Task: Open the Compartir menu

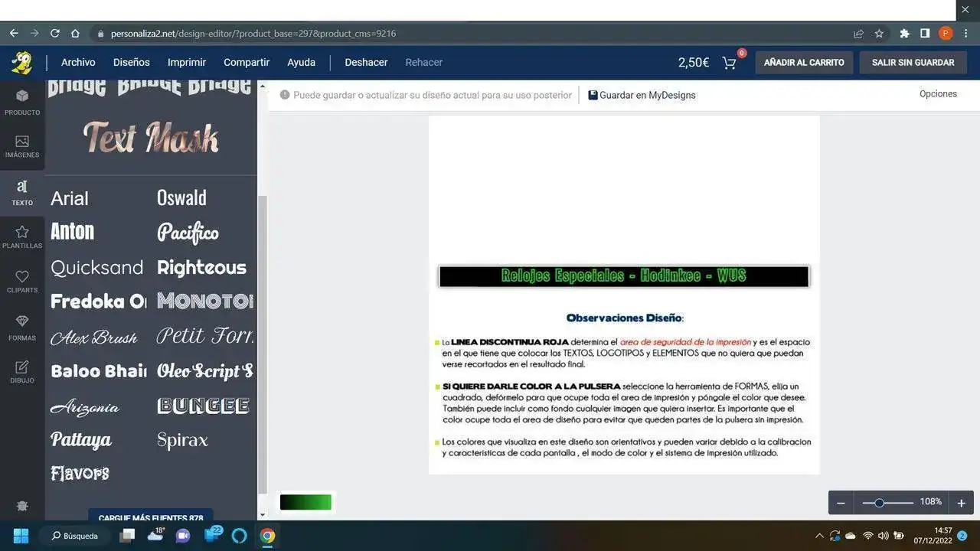Action: [x=247, y=63]
